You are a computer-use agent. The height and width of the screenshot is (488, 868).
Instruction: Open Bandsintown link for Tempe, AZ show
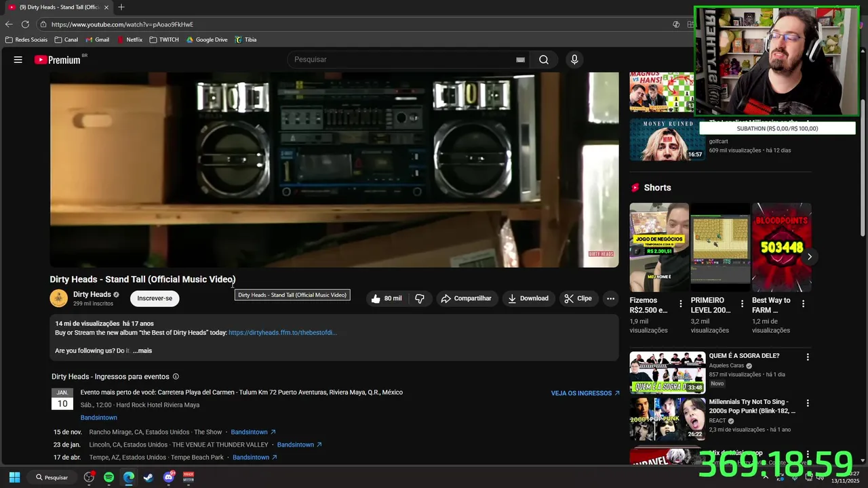(x=254, y=457)
